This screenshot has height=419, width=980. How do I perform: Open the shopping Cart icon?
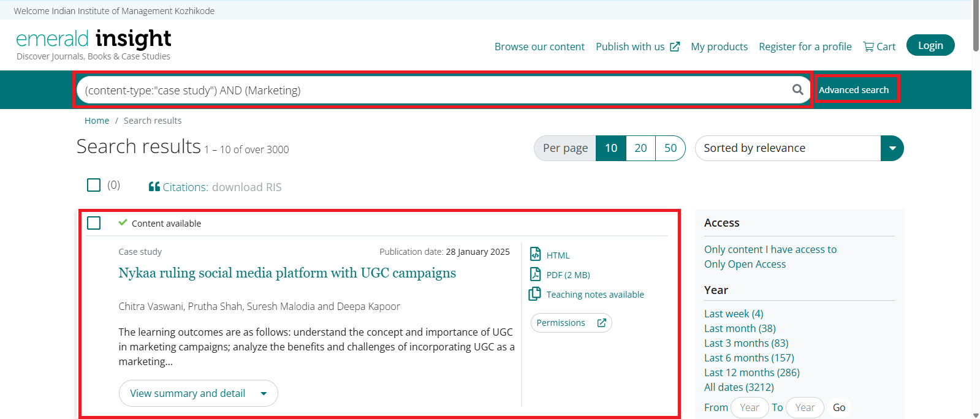[x=868, y=47]
